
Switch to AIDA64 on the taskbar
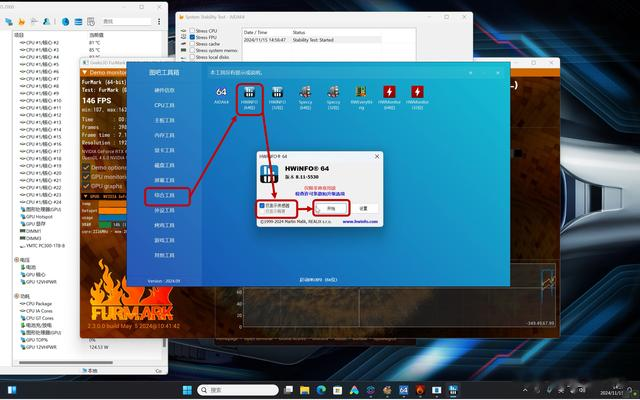(x=403, y=390)
